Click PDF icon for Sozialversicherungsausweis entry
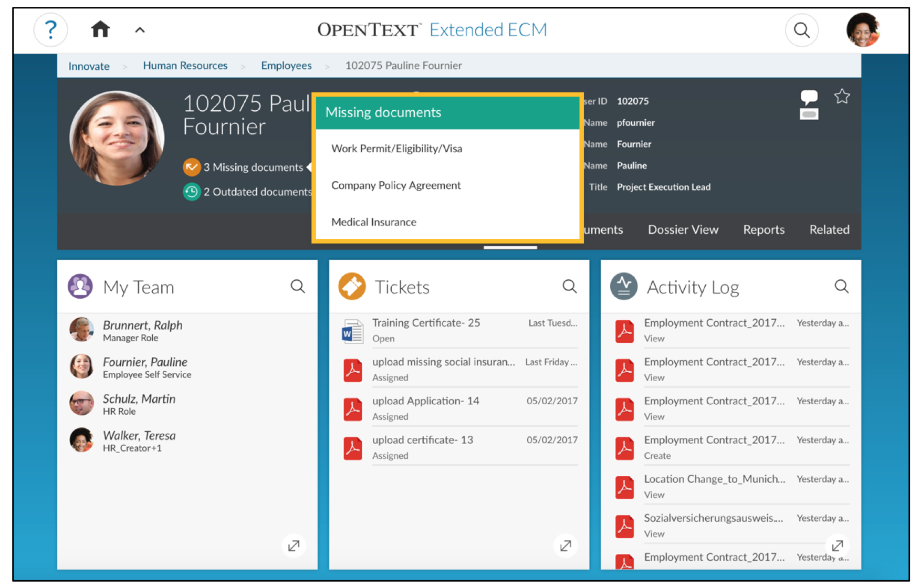The image size is (920, 588). tap(624, 526)
